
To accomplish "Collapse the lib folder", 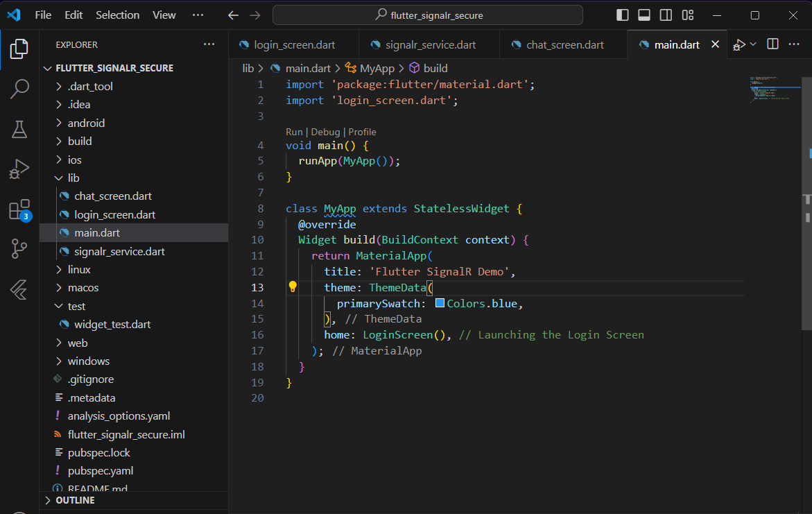I will (x=74, y=178).
